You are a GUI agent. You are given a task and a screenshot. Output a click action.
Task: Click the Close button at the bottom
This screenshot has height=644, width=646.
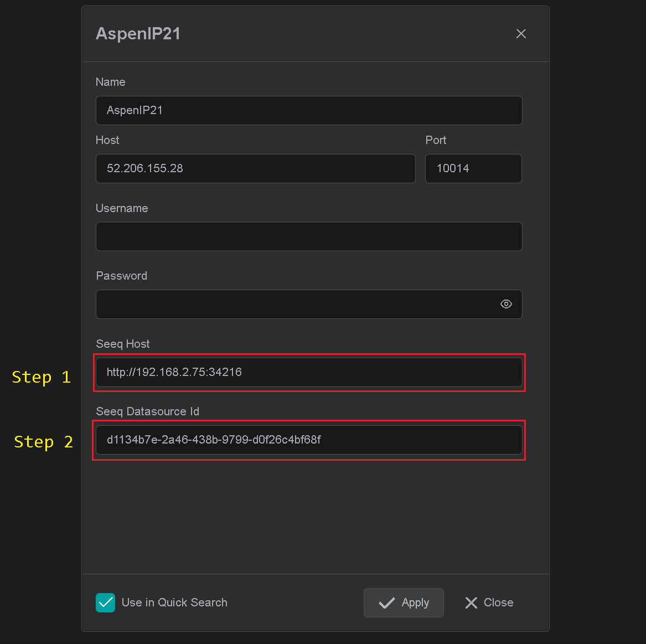(x=489, y=603)
